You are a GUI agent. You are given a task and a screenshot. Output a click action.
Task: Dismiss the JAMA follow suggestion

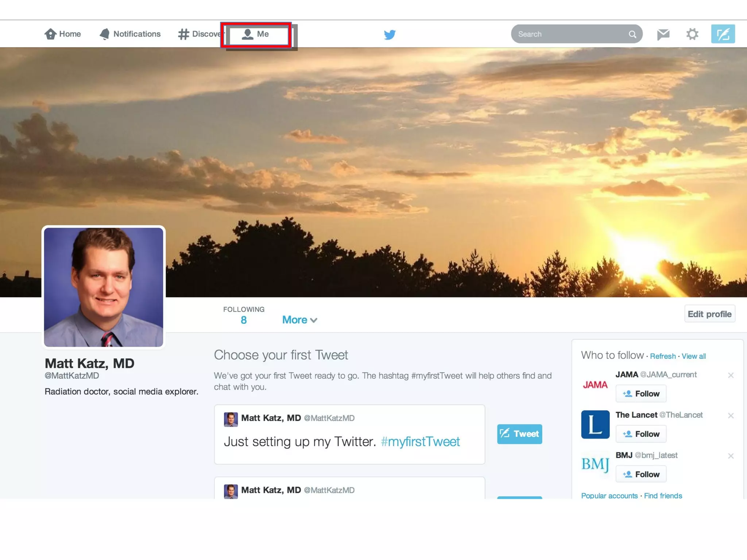click(731, 375)
